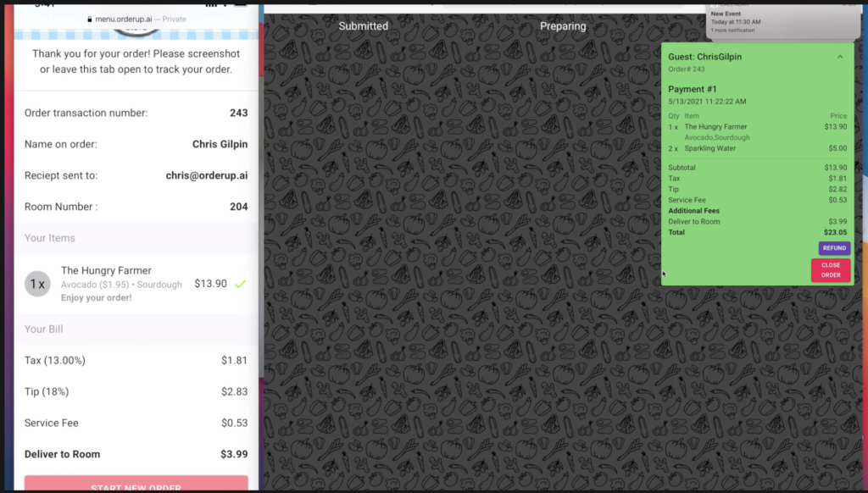This screenshot has width=868, height=493.
Task: Click the menu.orderup.ai address bar
Action: (136, 19)
